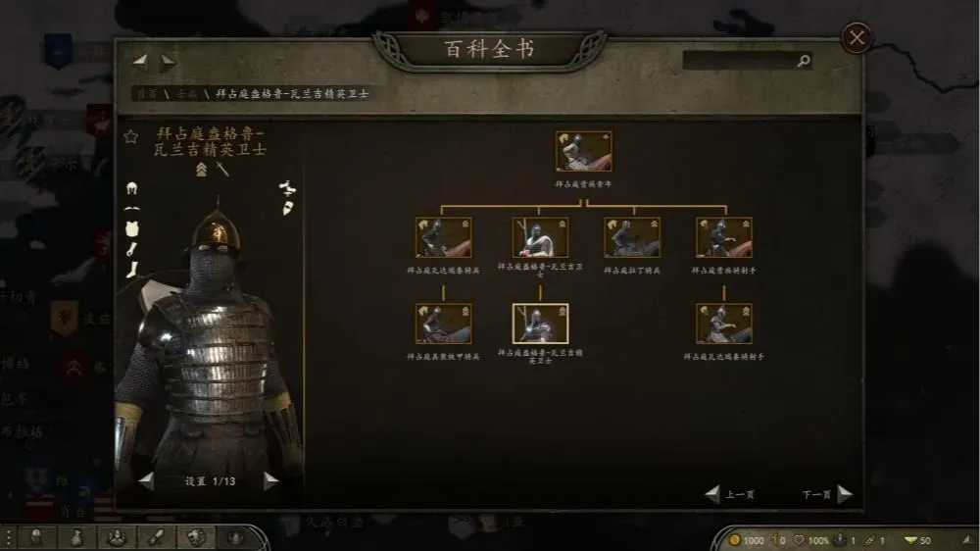This screenshot has height=551, width=980.
Task: Click the magnifier search icon
Action: 804,61
